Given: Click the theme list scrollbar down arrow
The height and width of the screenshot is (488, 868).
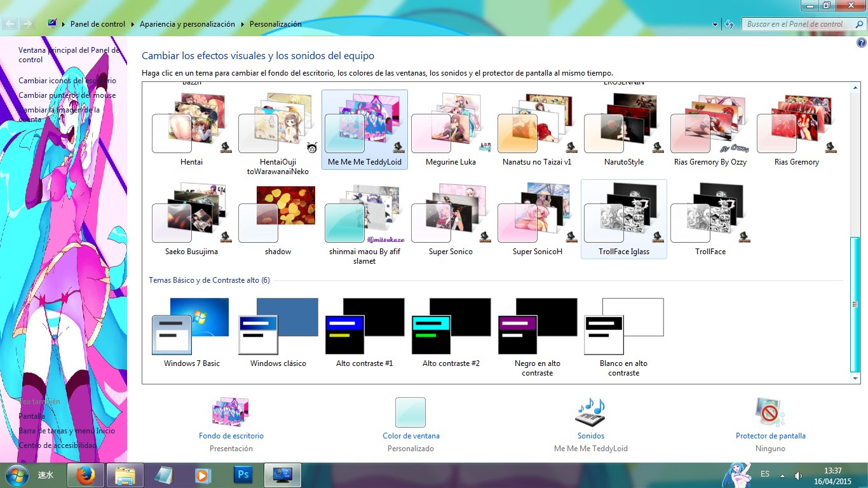Looking at the screenshot, I should coord(855,378).
